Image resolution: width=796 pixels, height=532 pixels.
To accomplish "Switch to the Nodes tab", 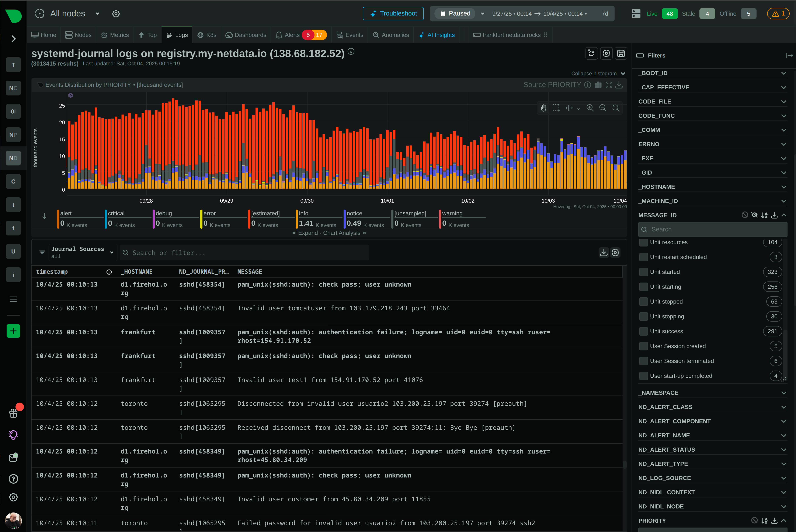I will (x=79, y=35).
